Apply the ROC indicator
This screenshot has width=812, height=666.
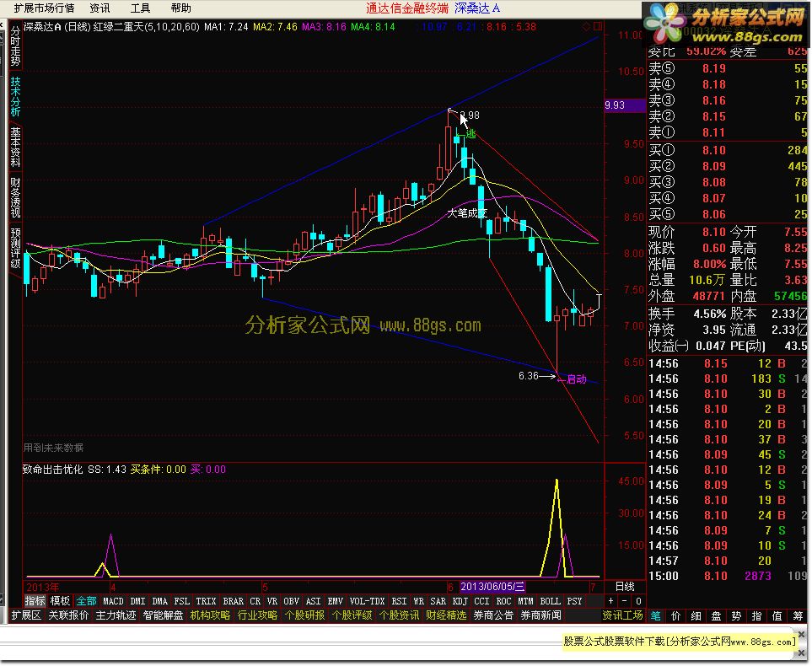pos(503,601)
